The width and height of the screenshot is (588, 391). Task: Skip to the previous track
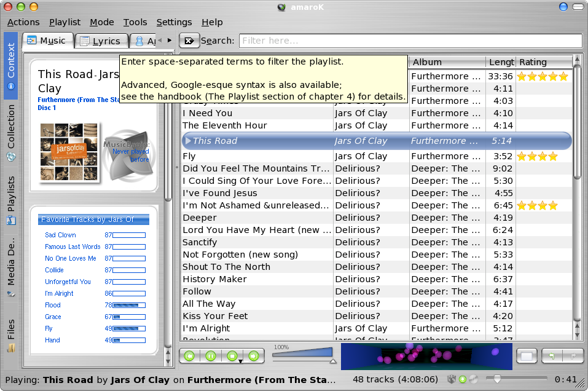point(190,356)
